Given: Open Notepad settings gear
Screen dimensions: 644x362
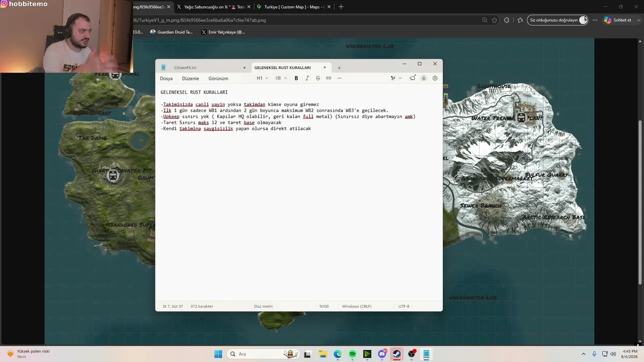Looking at the screenshot, I should click(x=435, y=78).
